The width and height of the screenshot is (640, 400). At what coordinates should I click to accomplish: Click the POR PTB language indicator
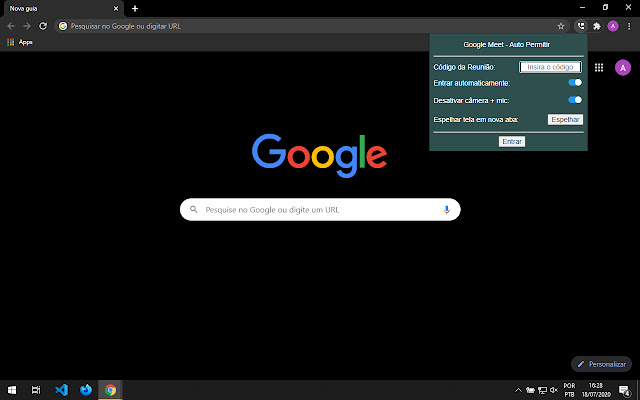[569, 390]
